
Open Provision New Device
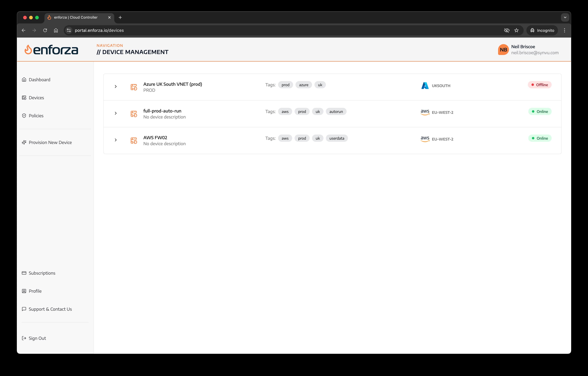point(50,142)
